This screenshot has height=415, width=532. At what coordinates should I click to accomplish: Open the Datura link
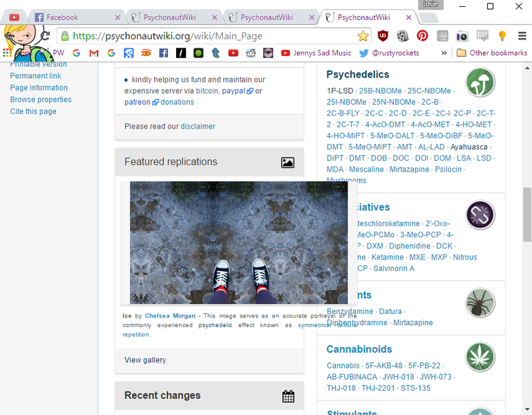390,311
